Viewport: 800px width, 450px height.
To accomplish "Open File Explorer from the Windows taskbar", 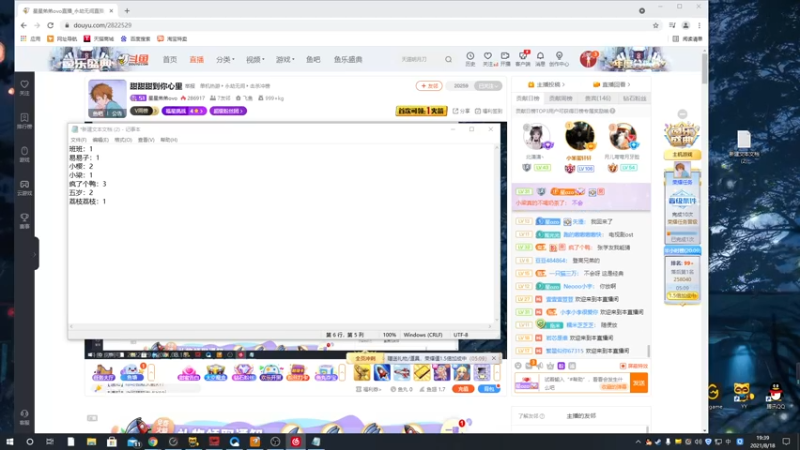I will click(x=91, y=442).
